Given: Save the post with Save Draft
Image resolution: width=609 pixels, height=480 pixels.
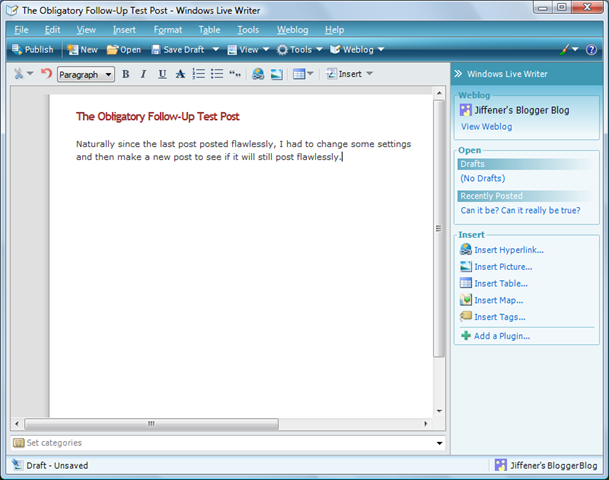Looking at the screenshot, I should click(x=178, y=50).
